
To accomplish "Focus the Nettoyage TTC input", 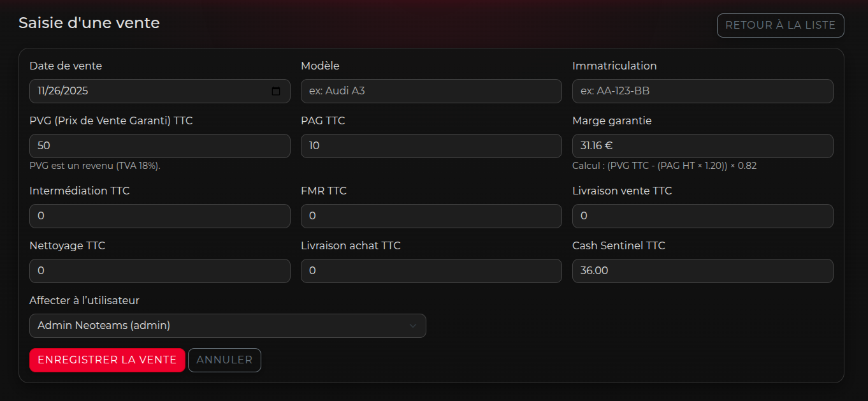I will [159, 271].
